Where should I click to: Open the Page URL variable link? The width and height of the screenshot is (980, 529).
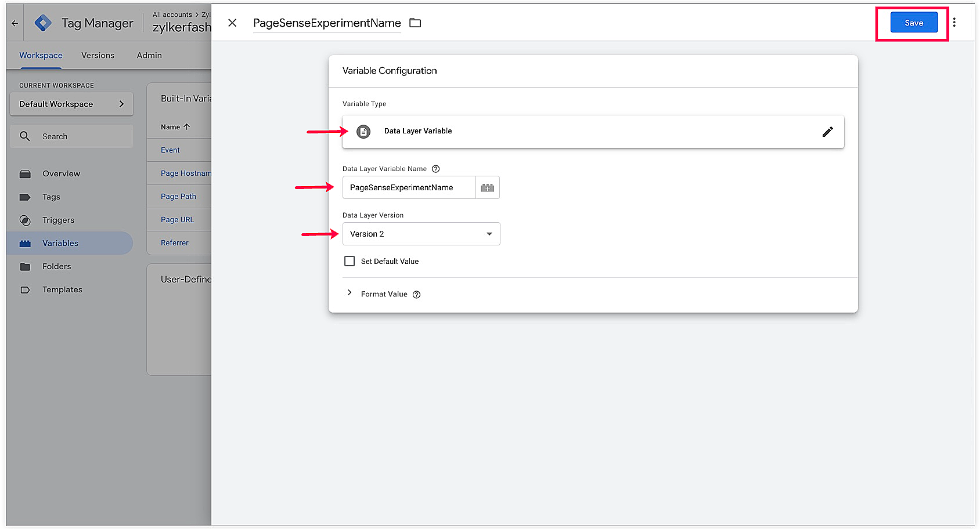pyautogui.click(x=178, y=220)
